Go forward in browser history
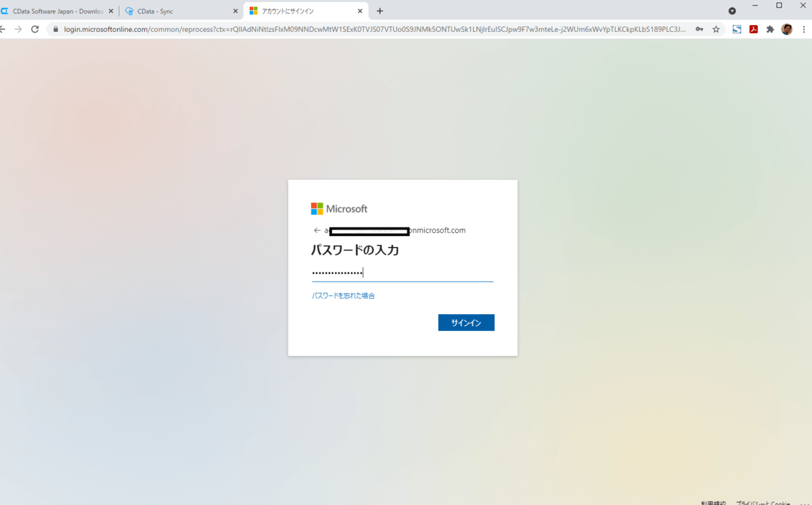Viewport: 812px width, 505px height. (18, 29)
